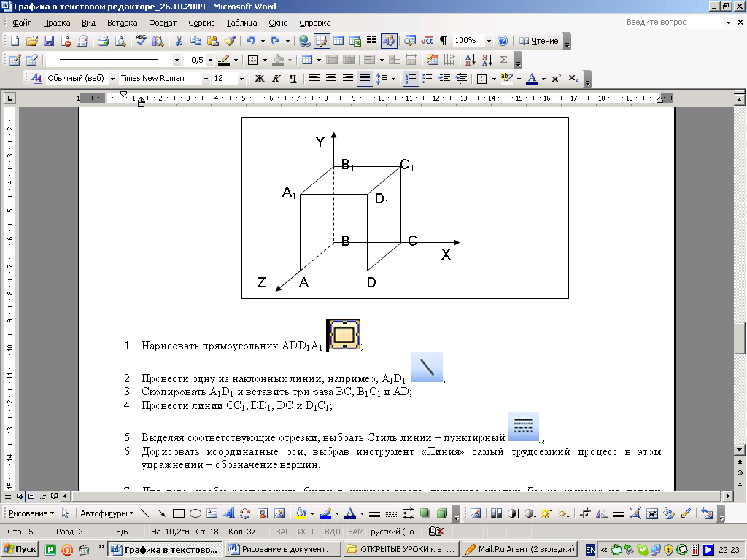This screenshot has height=560, width=747.
Task: Undo the last action
Action: 251,41
